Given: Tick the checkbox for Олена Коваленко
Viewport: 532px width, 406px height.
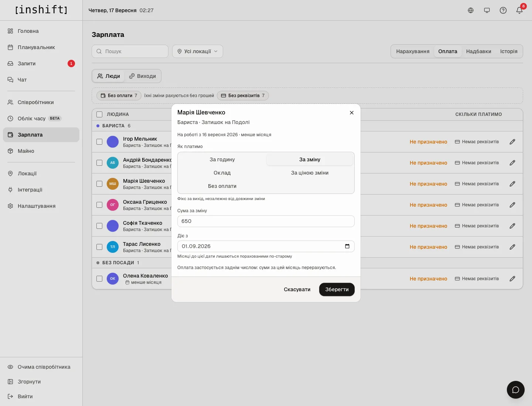Looking at the screenshot, I should point(99,279).
